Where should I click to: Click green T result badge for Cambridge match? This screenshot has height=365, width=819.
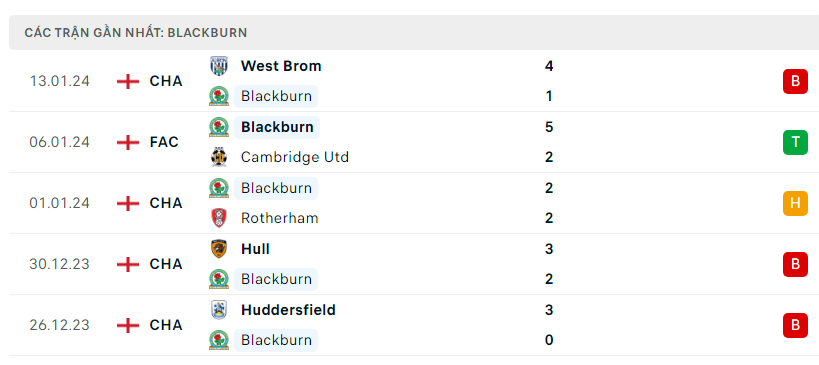[x=795, y=142]
